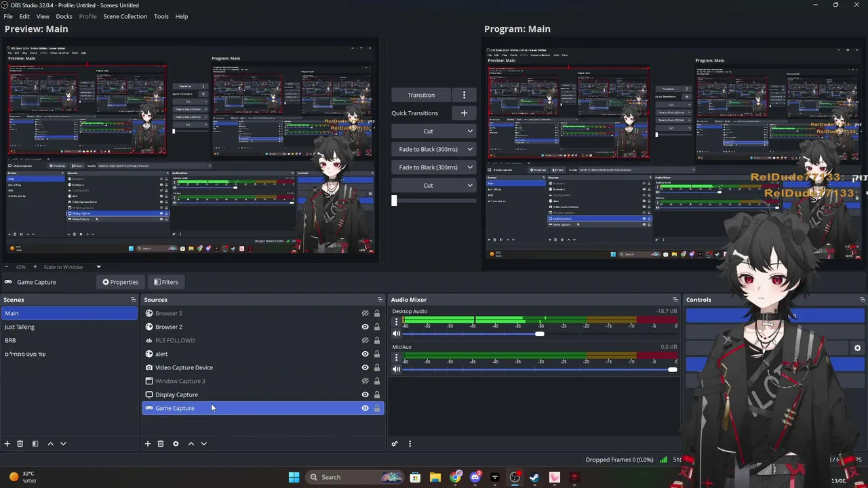This screenshot has height=488, width=868.
Task: Open Audio Mixer toolbar three-dot menu
Action: [x=410, y=444]
